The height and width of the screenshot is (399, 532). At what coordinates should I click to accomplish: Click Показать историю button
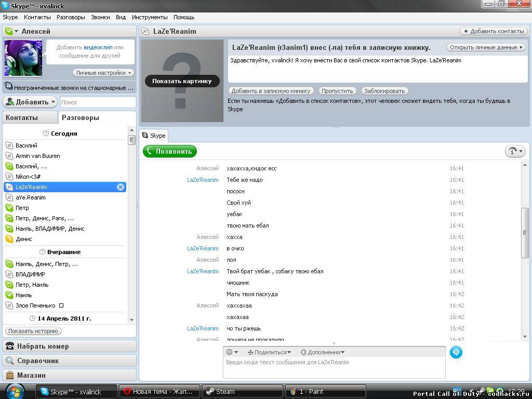point(33,331)
